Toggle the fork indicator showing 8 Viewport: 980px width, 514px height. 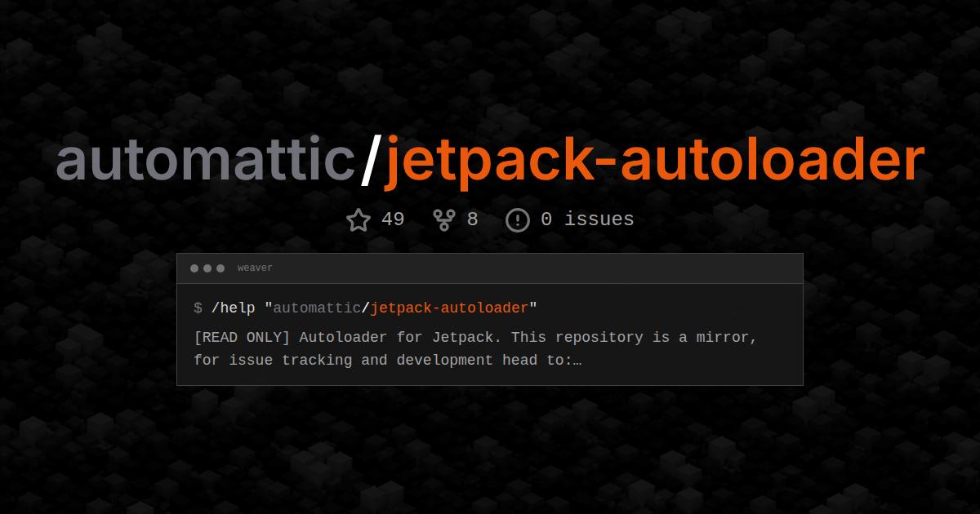point(472,219)
